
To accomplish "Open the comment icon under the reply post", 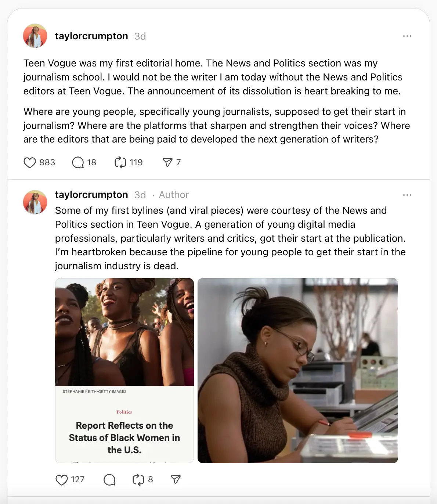I will (x=109, y=479).
